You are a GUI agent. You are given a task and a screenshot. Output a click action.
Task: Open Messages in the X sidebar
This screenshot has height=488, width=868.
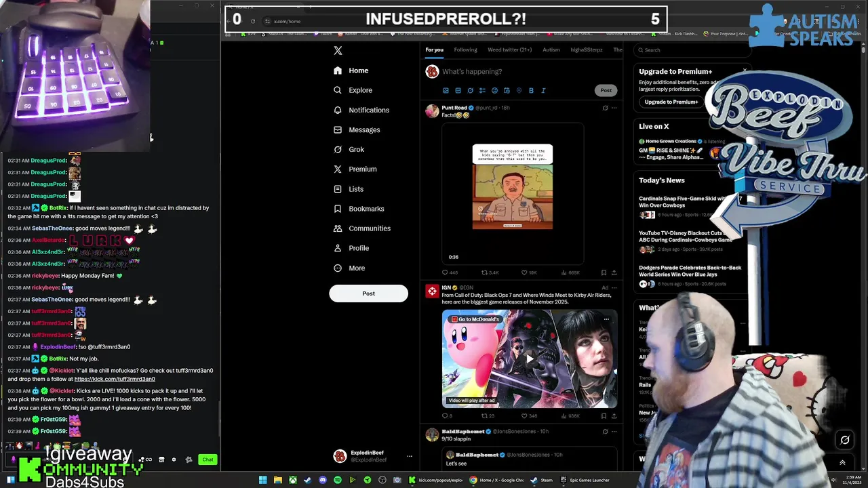pyautogui.click(x=357, y=129)
